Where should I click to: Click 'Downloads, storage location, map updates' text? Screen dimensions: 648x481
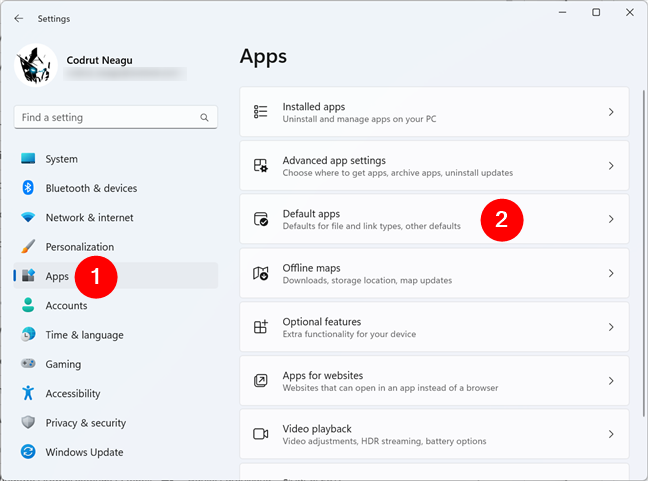pos(367,281)
